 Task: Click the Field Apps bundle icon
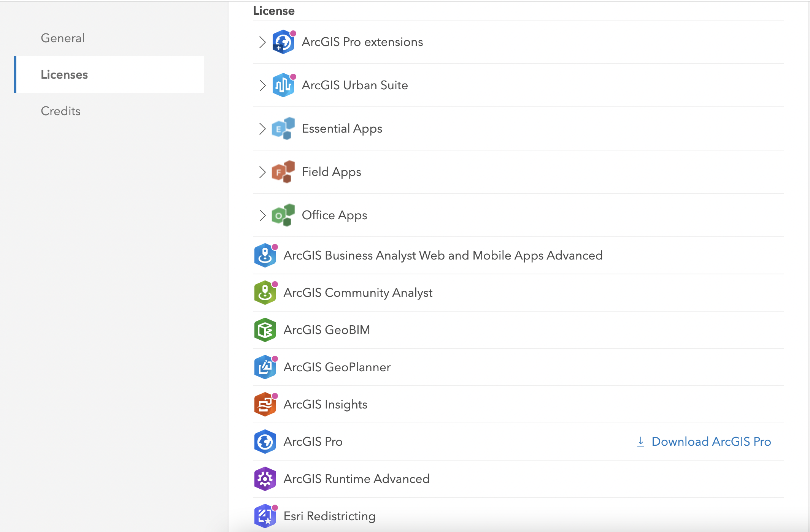coord(284,172)
